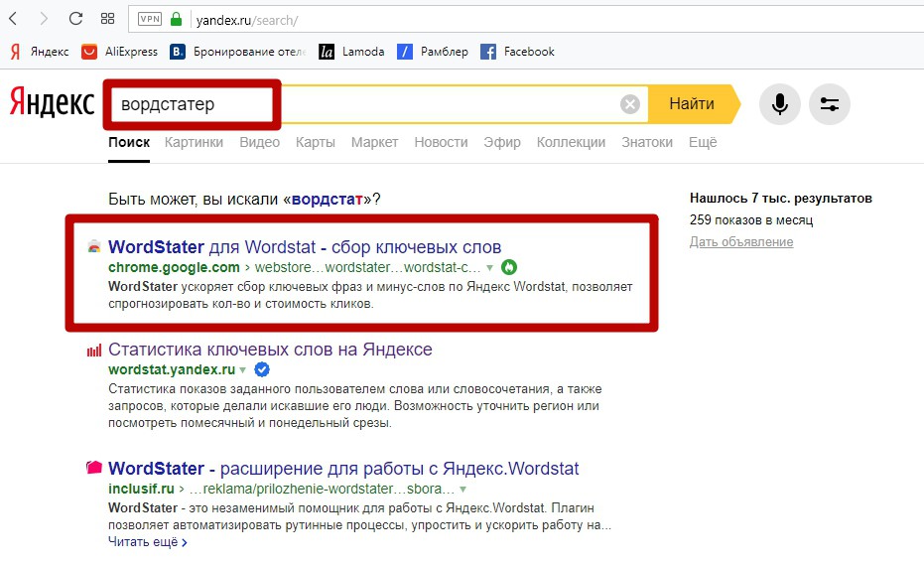924x567 pixels.
Task: Switch to the Карты tab
Action: [316, 143]
